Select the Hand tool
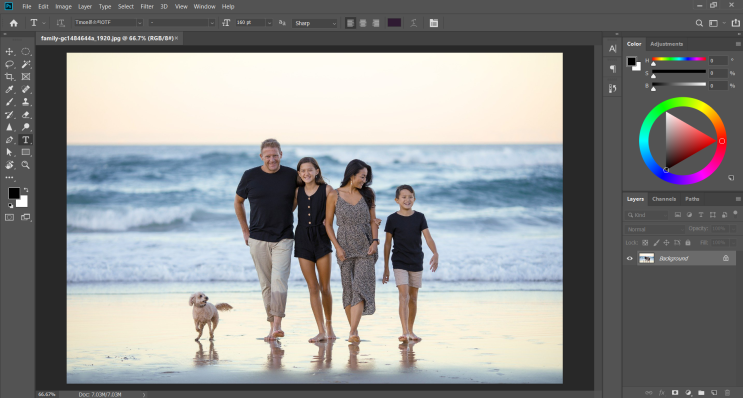743x398 pixels. 9,165
